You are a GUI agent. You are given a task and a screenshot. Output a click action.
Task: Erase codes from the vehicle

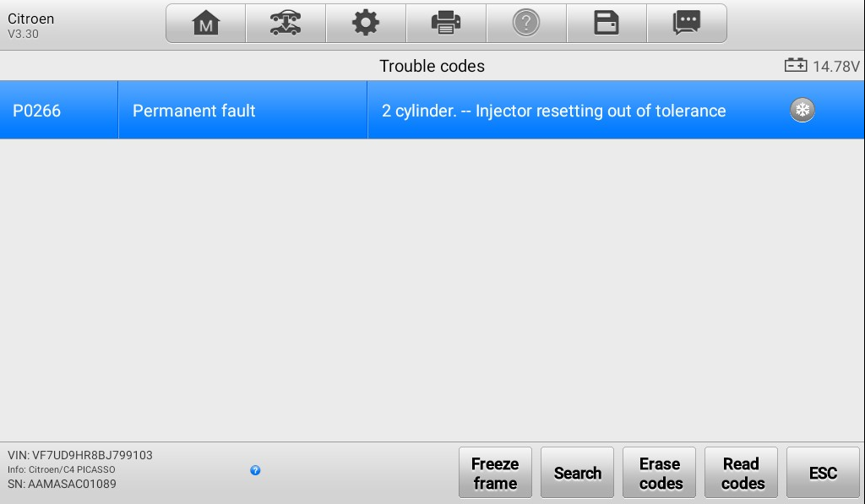click(x=659, y=473)
